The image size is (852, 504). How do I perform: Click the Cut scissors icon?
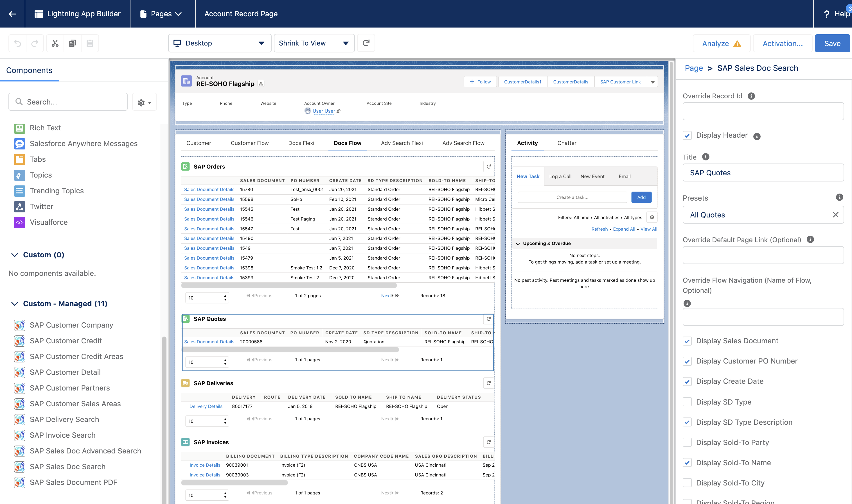coord(55,43)
